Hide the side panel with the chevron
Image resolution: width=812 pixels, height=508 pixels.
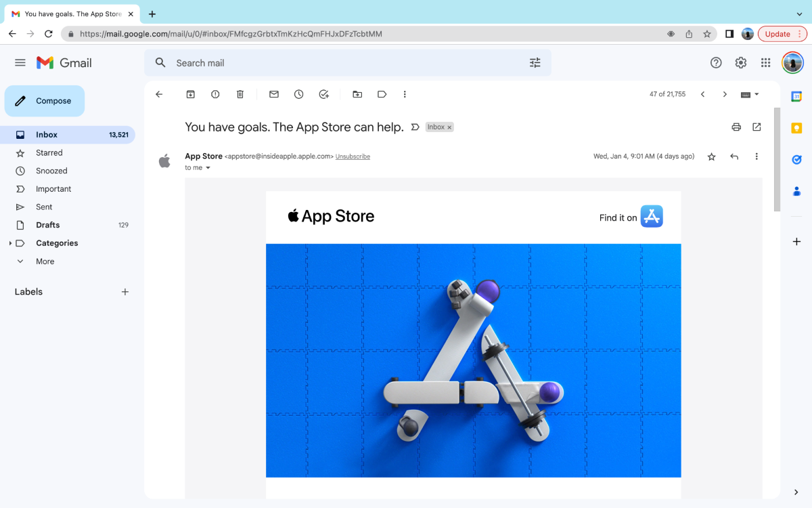[x=796, y=492]
